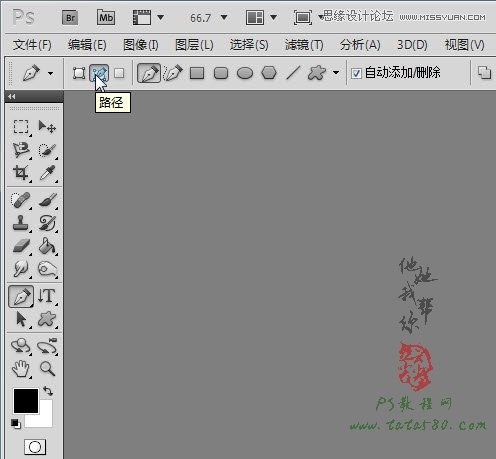Choose the Rounded Rectangle shape tool
This screenshot has width=496, height=459.
tap(221, 73)
